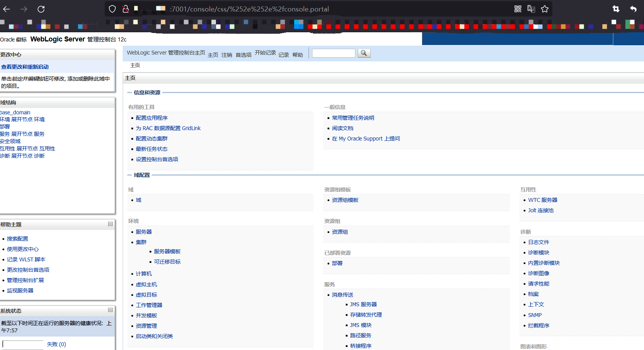The image size is (644, 350).
Task: Expand the 诊断 tree node
Action: tap(22, 156)
